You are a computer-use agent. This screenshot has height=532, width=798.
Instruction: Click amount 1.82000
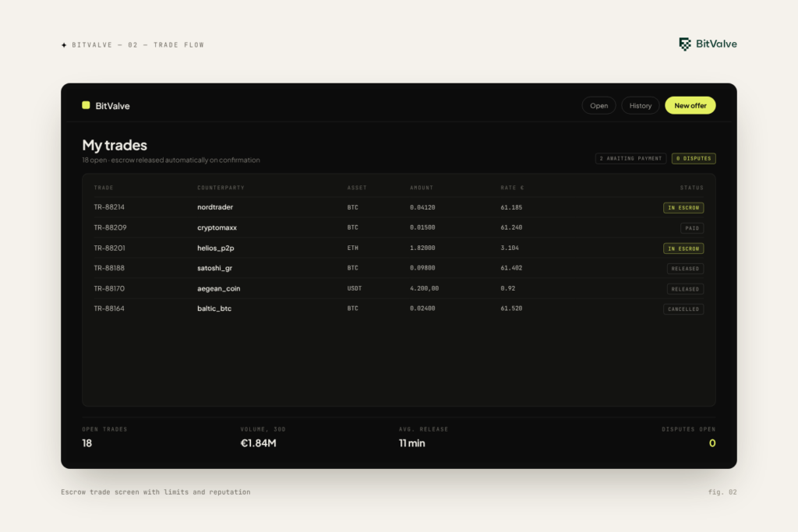tap(422, 248)
